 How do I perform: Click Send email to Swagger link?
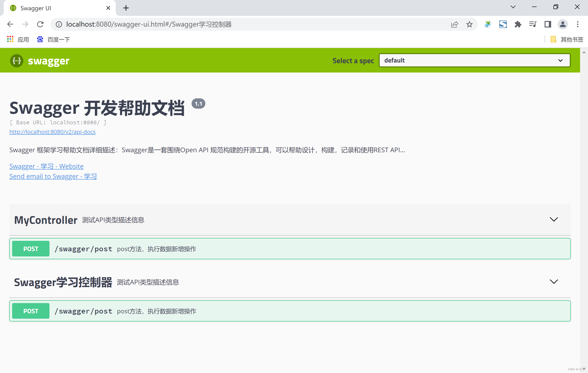53,176
